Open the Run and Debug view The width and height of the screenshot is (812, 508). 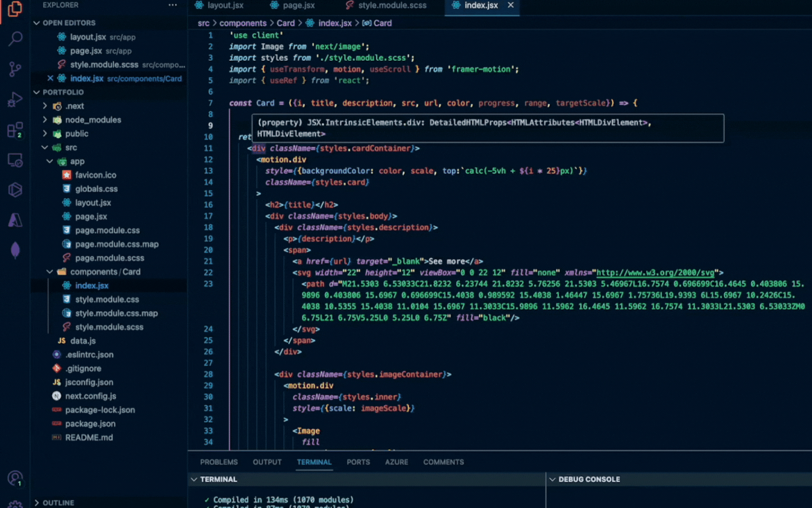[15, 99]
